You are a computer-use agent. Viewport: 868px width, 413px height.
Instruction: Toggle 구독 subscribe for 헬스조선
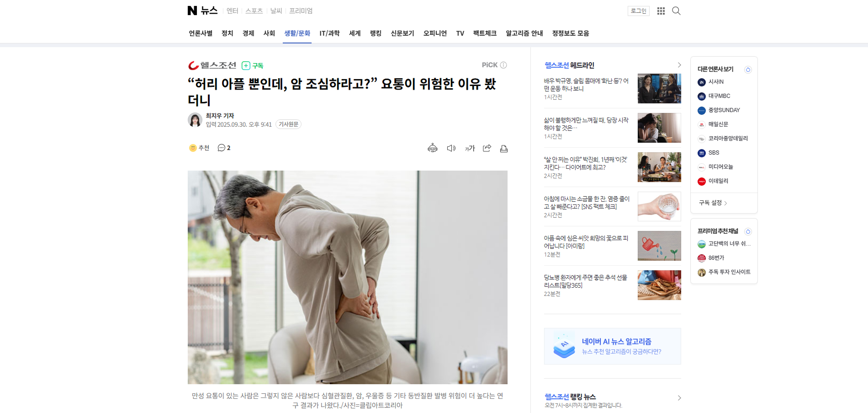253,65
